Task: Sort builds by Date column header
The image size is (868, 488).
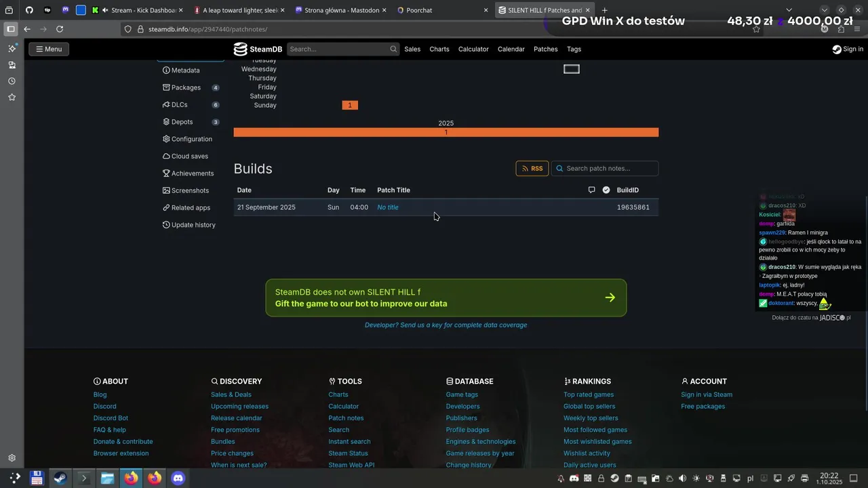Action: [x=244, y=190]
